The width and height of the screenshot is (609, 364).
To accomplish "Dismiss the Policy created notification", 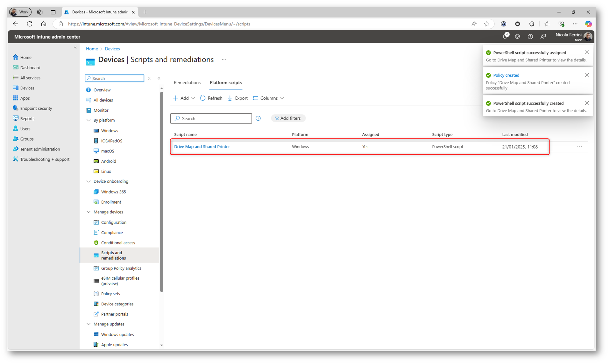I will (587, 75).
